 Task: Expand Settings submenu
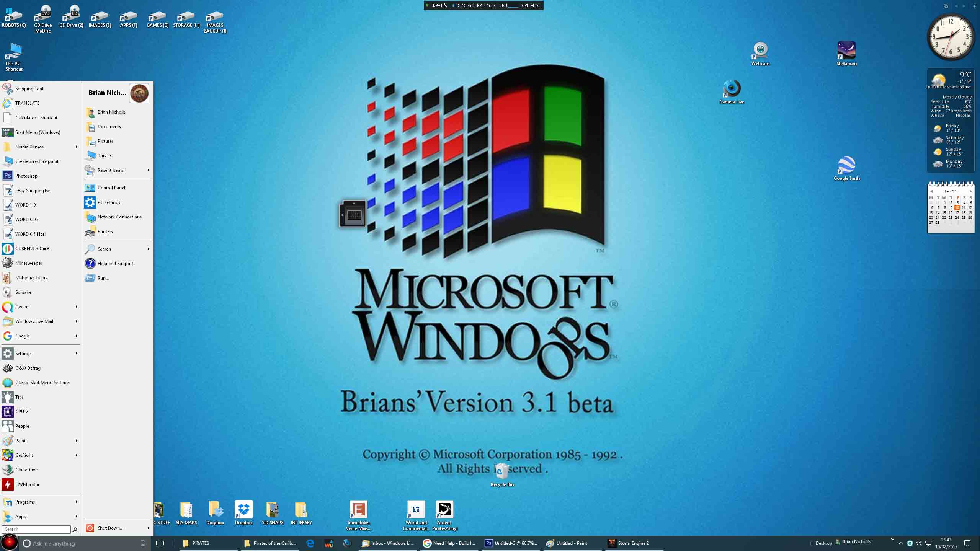pyautogui.click(x=76, y=353)
